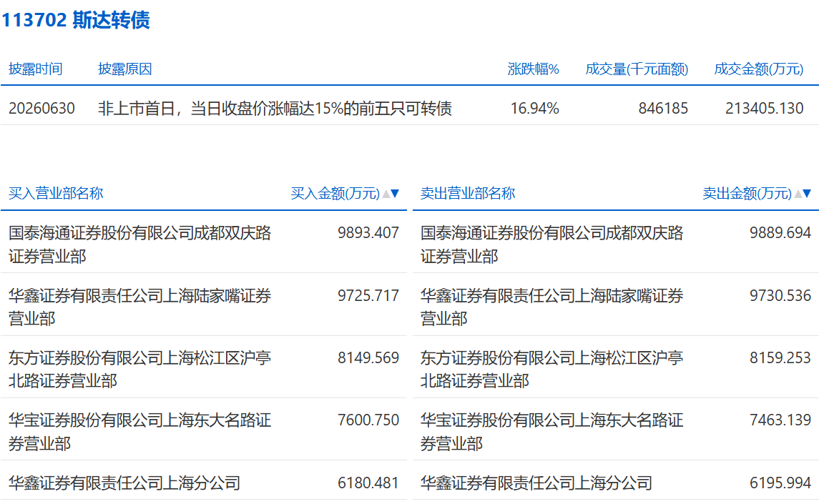Select the buy amount 9725.717
Screen dimensions: 824x504
click(x=368, y=295)
